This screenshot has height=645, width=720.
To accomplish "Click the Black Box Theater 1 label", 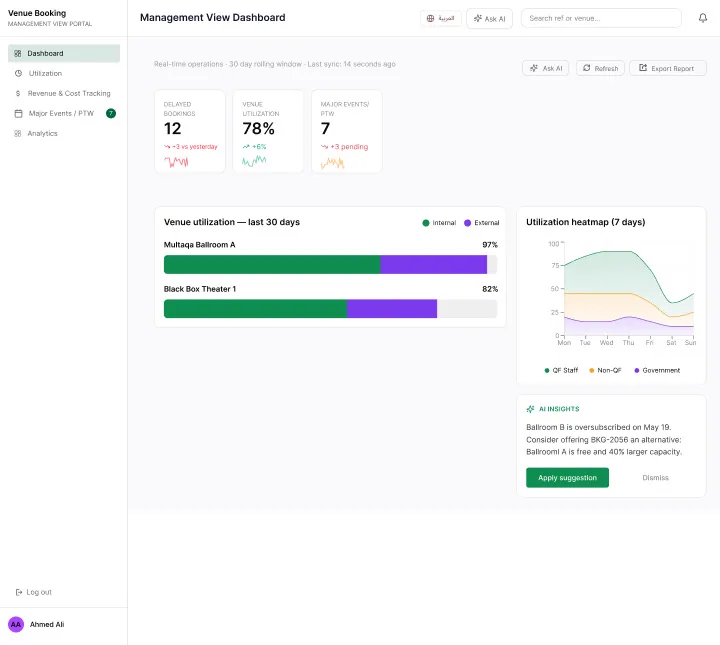I will point(200,289).
